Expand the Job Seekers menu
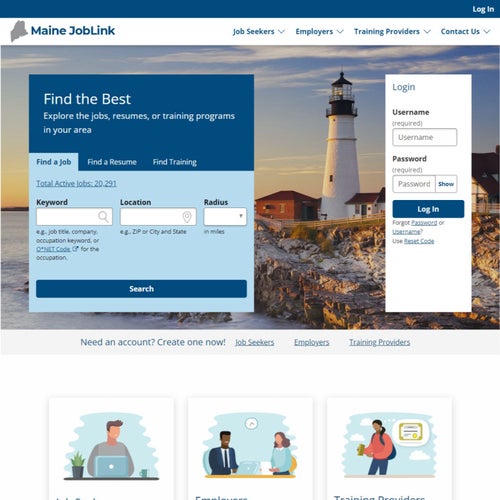This screenshot has width=500, height=500. coord(259,31)
